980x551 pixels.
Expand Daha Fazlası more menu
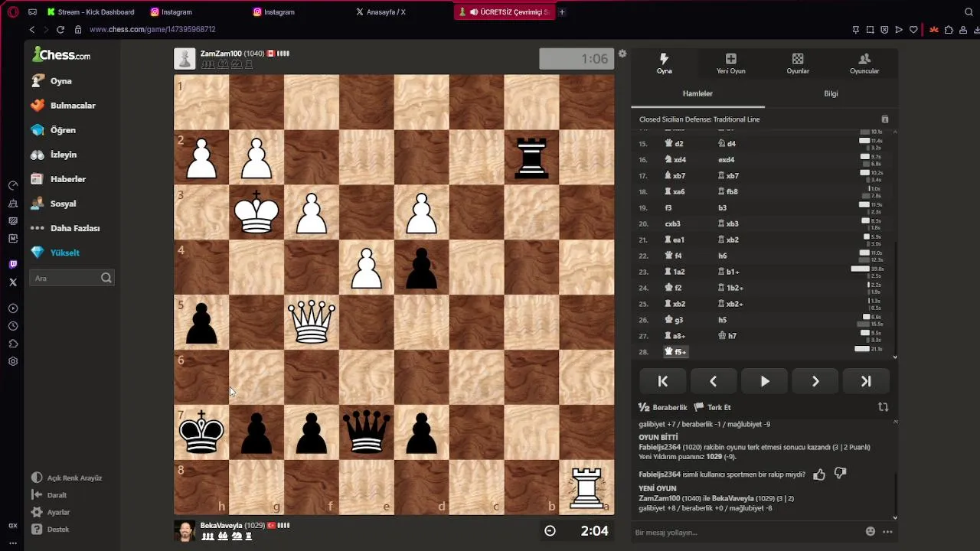click(x=65, y=227)
